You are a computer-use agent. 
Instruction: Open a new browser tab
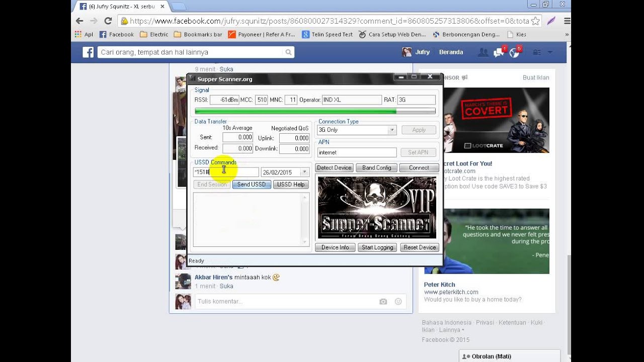179,7
